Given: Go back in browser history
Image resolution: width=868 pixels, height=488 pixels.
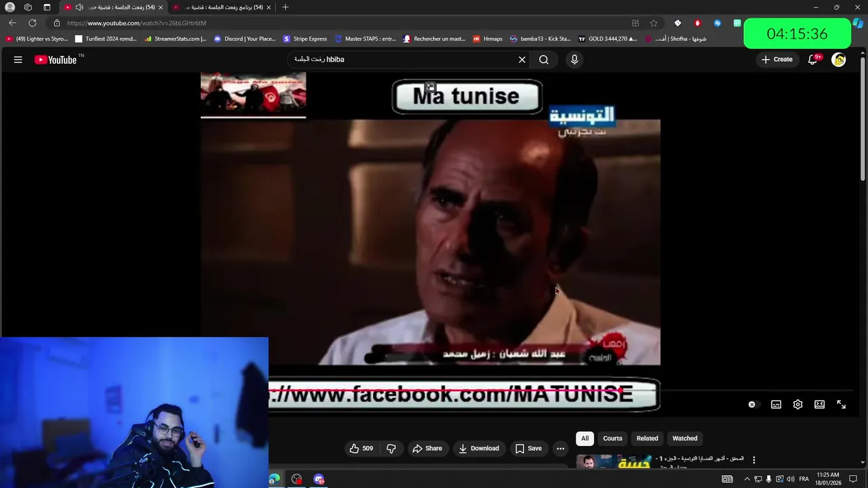Looking at the screenshot, I should coord(12,23).
